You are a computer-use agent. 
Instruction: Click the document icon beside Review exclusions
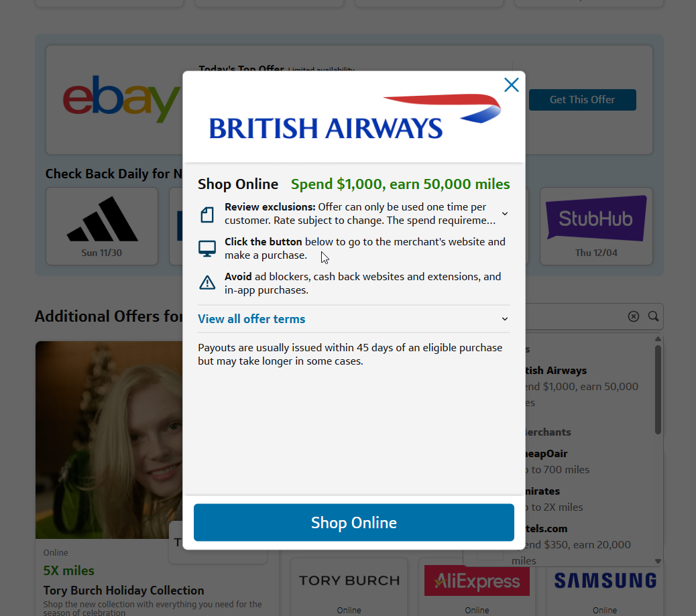(207, 213)
